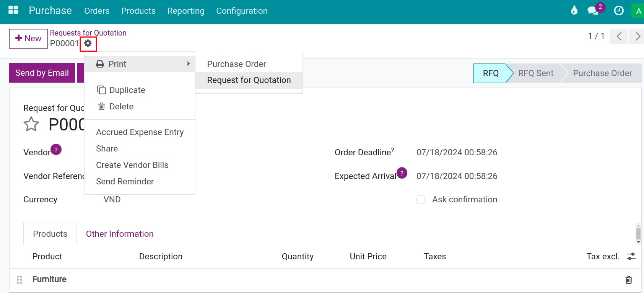The width and height of the screenshot is (644, 293).
Task: Click Send by Email button
Action: pyautogui.click(x=42, y=73)
